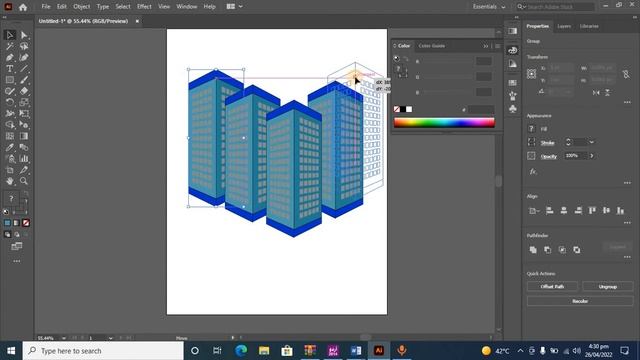Image resolution: width=640 pixels, height=360 pixels.
Task: Select the Column Graph tool
Action: (x=24, y=158)
